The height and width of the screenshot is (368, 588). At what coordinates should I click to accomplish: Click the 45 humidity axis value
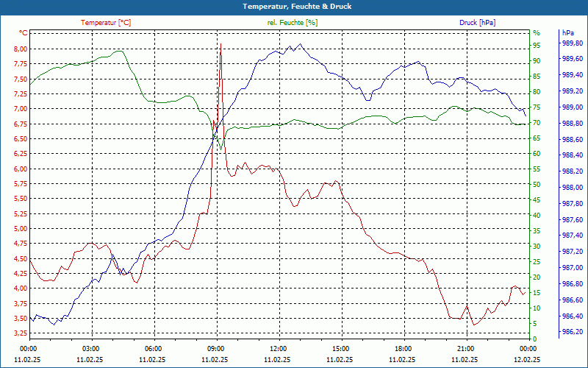pos(537,199)
